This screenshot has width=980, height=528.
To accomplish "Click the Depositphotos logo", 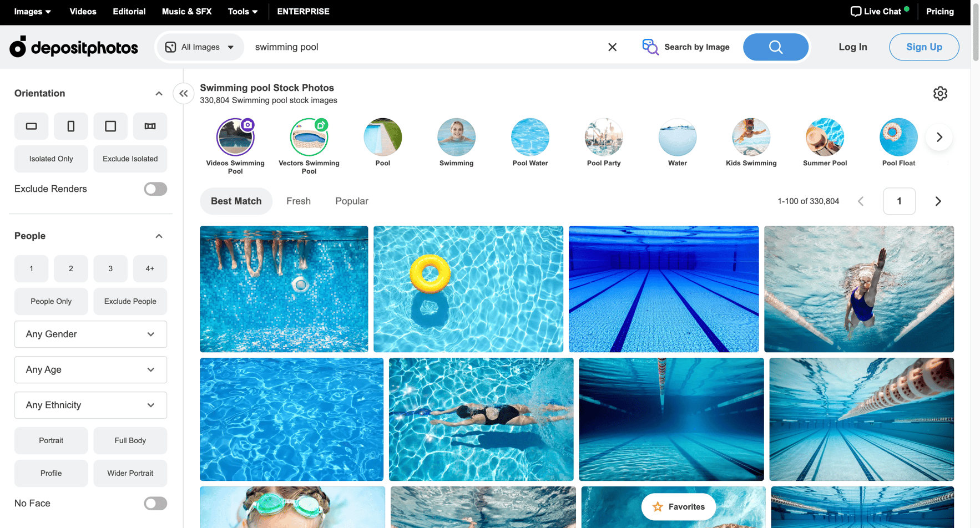I will (74, 47).
